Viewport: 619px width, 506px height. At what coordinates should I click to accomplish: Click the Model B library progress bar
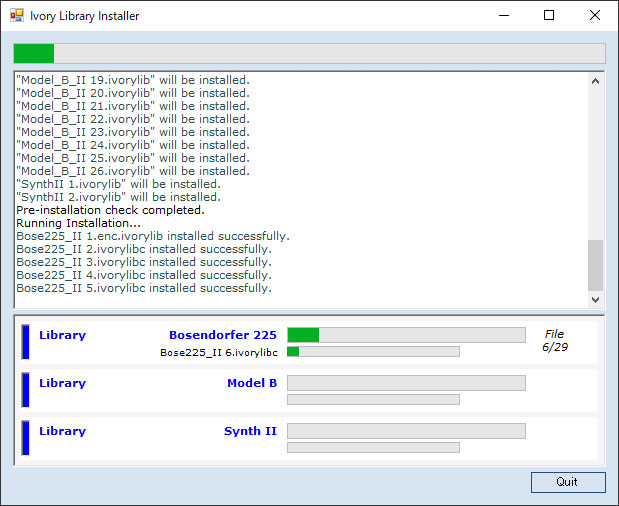pos(406,383)
